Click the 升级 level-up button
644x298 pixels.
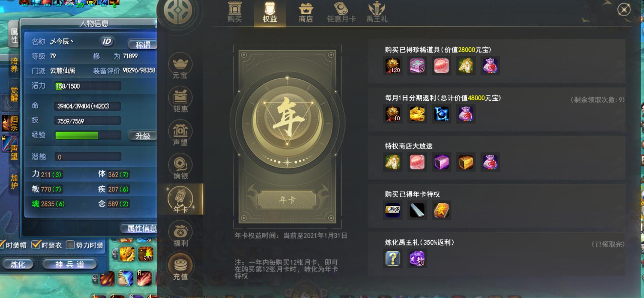click(143, 136)
